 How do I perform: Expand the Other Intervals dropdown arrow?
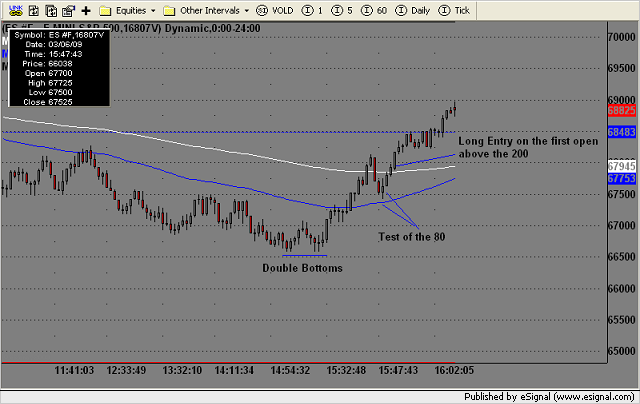(x=247, y=11)
